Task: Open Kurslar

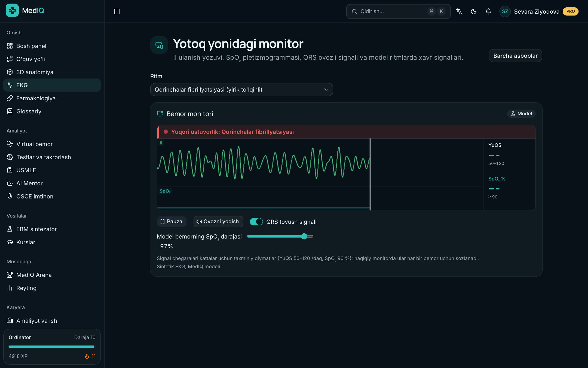Action: [52, 242]
